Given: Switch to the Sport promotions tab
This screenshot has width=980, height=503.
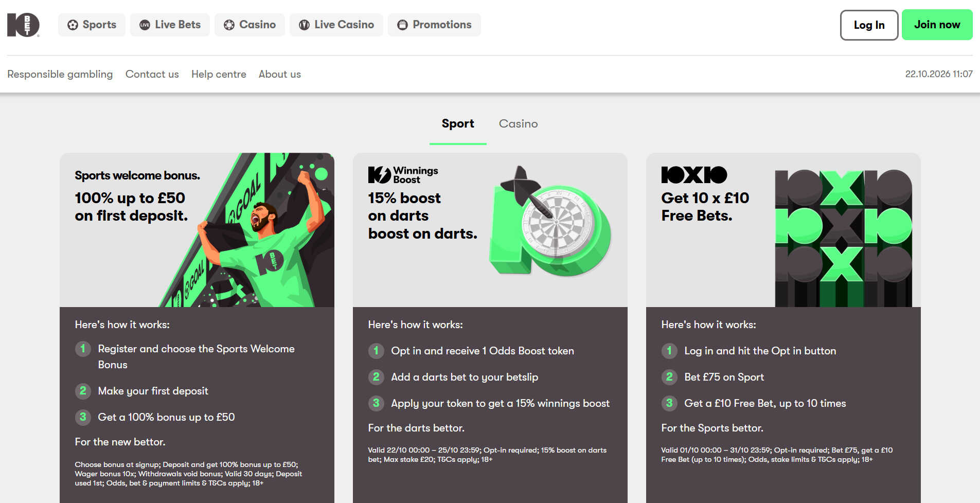Looking at the screenshot, I should pos(458,124).
